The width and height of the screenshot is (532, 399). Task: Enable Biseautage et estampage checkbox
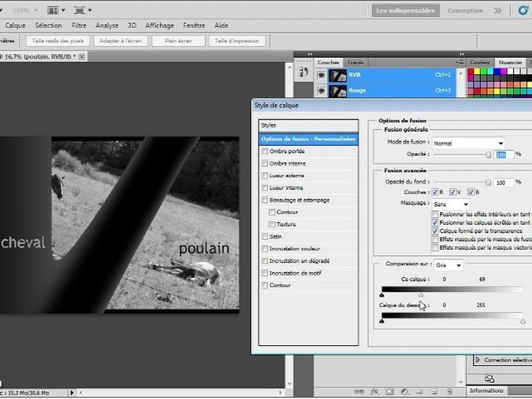point(265,200)
